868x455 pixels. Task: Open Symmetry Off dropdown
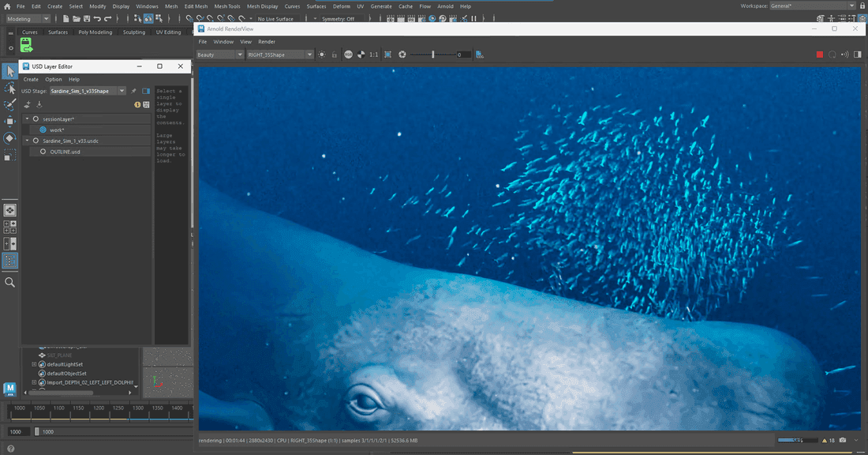pyautogui.click(x=342, y=19)
